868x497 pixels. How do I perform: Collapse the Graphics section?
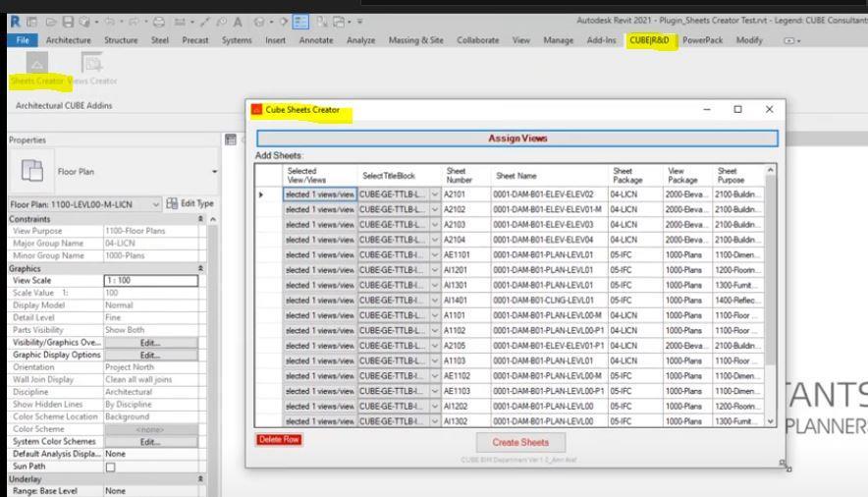tap(200, 268)
